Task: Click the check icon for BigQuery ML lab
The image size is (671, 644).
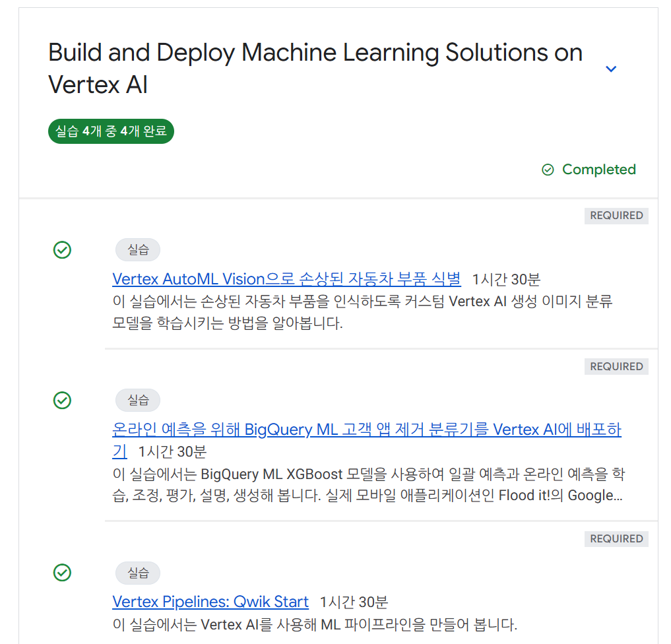Action: click(x=62, y=401)
